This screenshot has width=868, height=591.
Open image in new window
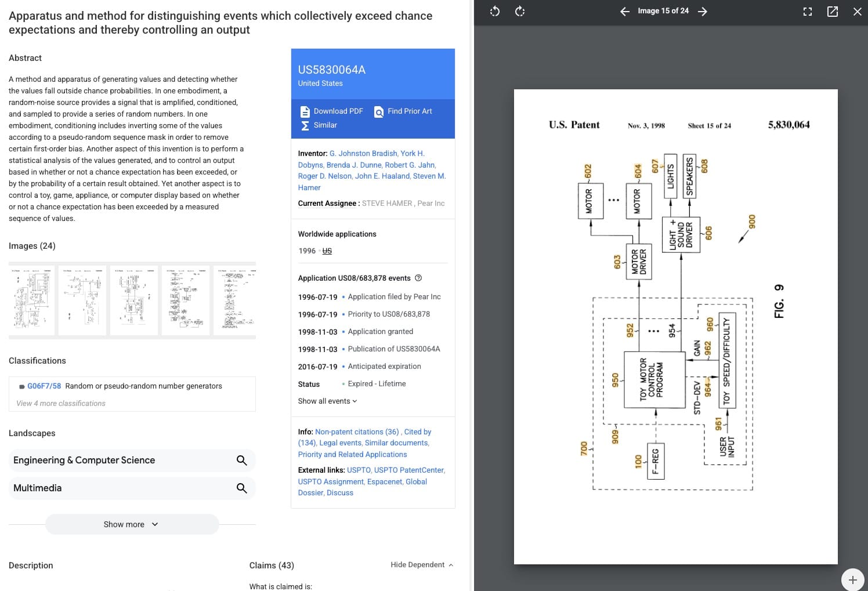[x=832, y=11]
